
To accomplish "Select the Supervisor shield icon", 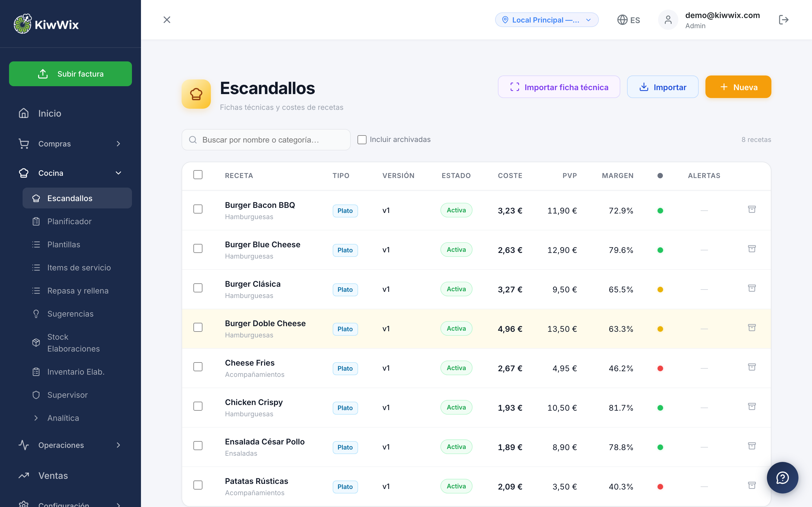I will (36, 395).
